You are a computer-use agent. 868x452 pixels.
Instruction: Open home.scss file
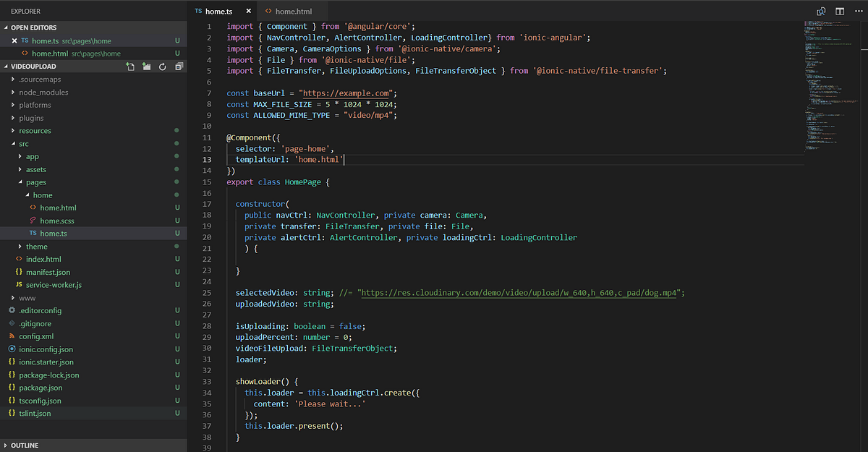93,221
